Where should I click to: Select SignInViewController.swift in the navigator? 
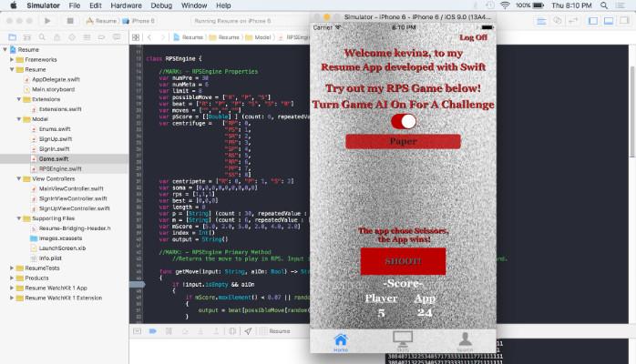coord(73,198)
